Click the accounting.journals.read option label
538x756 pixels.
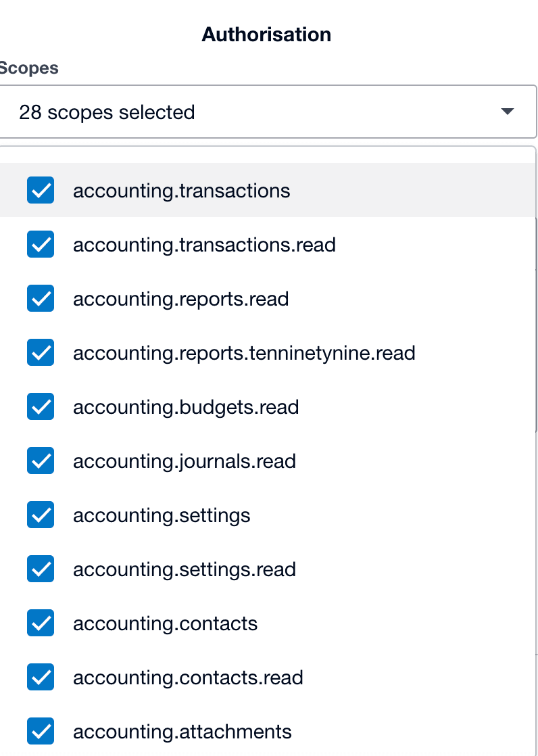coord(185,461)
